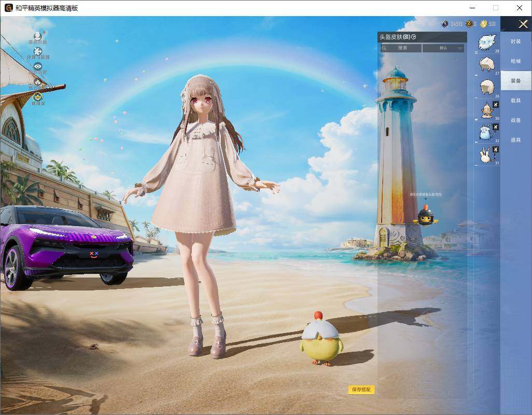The height and width of the screenshot is (415, 532).
Task: Open the 默认 sort dropdown
Action: tap(443, 48)
